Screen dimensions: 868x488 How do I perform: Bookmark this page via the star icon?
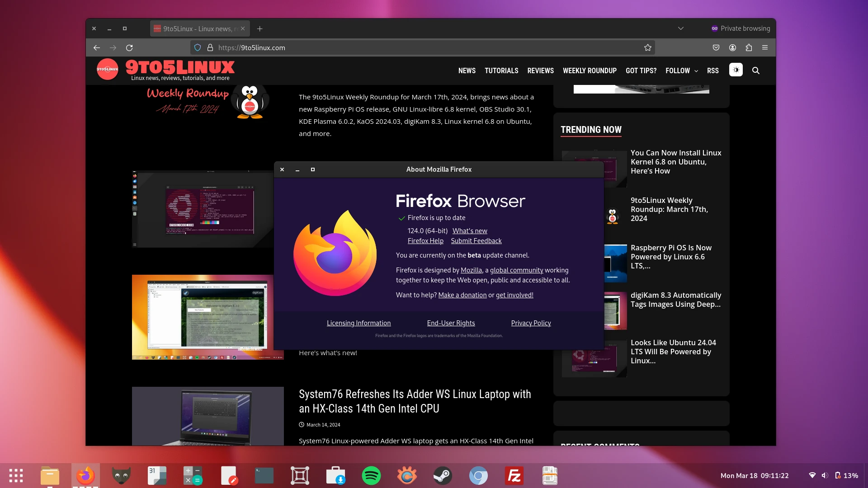tap(647, 47)
